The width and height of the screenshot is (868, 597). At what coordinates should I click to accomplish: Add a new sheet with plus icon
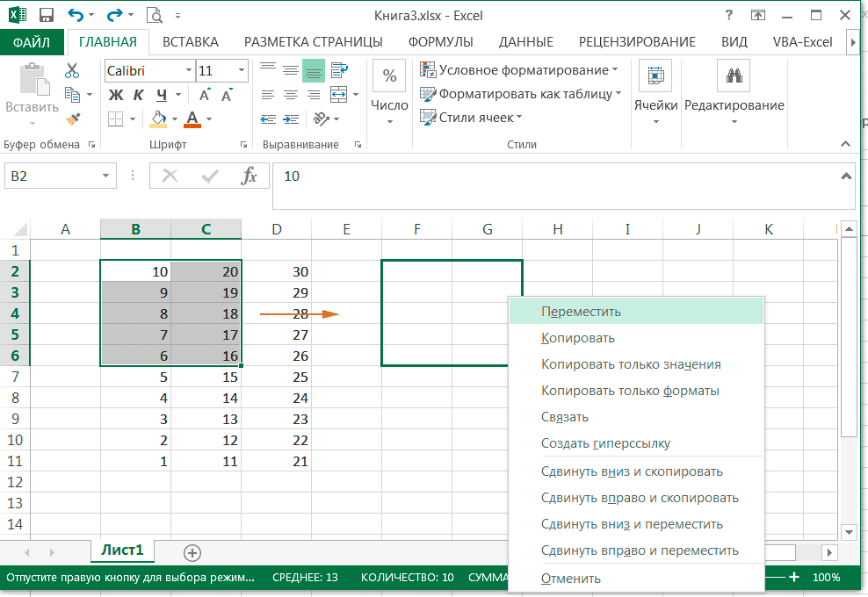(x=192, y=552)
